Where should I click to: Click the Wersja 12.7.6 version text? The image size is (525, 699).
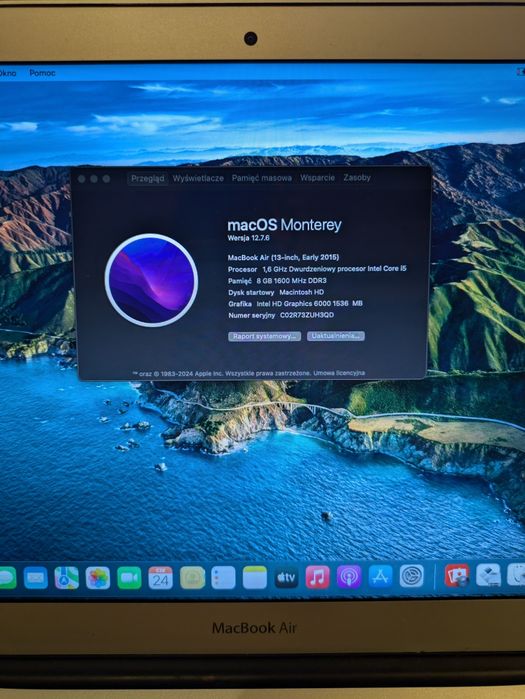248,238
